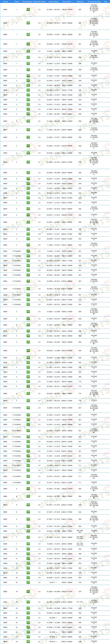Viewport: 110px width, 644px height.
Task: Click the Rodzaj paliwa column header
Action: (27, 2)
